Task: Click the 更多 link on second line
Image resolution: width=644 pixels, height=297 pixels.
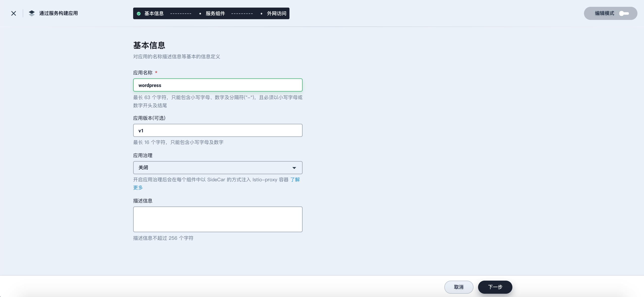Action: [138, 188]
